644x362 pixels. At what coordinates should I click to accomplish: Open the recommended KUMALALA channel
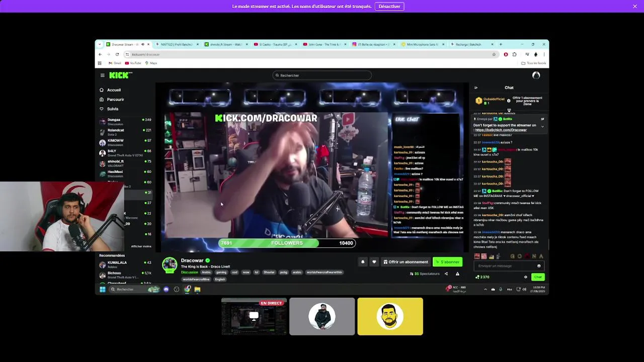click(125, 264)
